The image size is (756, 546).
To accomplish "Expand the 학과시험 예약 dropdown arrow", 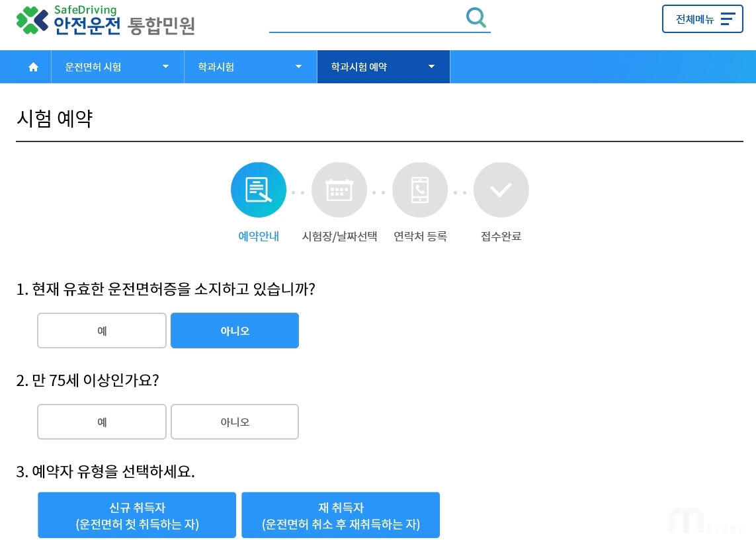I will click(x=431, y=67).
